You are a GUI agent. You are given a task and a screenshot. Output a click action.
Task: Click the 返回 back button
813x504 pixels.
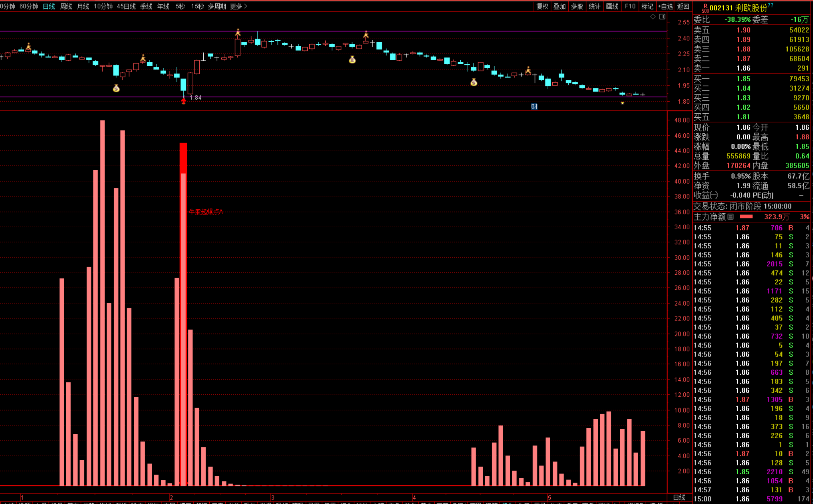(x=683, y=6)
